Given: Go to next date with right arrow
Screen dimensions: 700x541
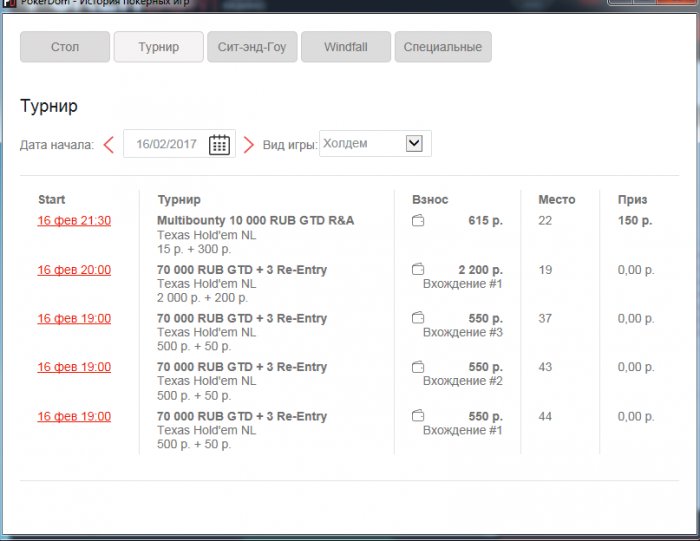Looking at the screenshot, I should 249,145.
